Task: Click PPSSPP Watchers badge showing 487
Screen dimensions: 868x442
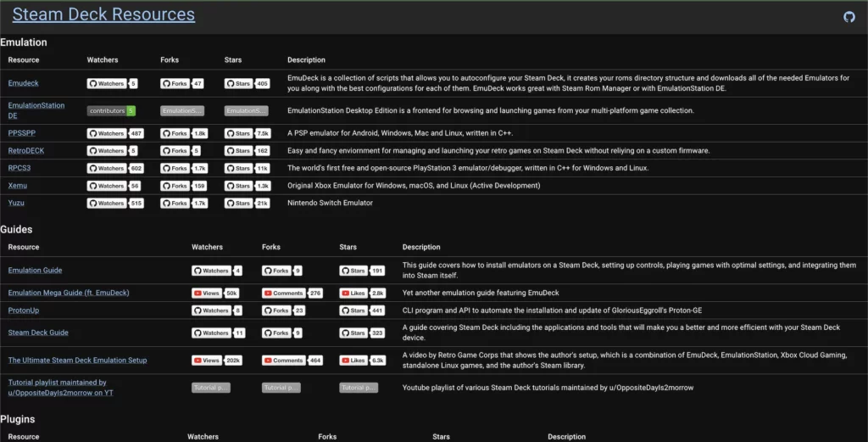Action: click(115, 133)
